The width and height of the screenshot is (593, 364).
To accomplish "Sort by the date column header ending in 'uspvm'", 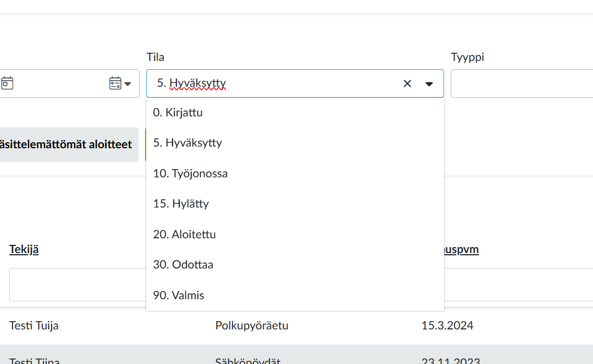I will pyautogui.click(x=461, y=249).
